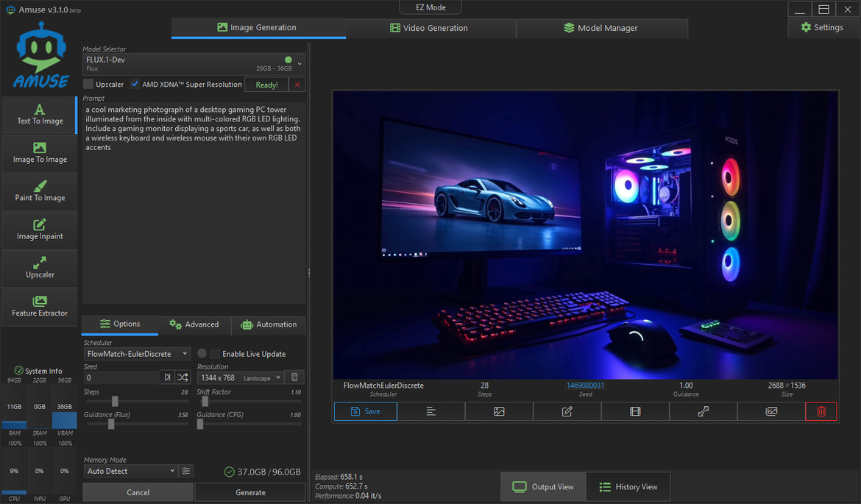Screen dimensions: 861x504
Task: Open the Image Inpaint tool
Action: (x=40, y=230)
